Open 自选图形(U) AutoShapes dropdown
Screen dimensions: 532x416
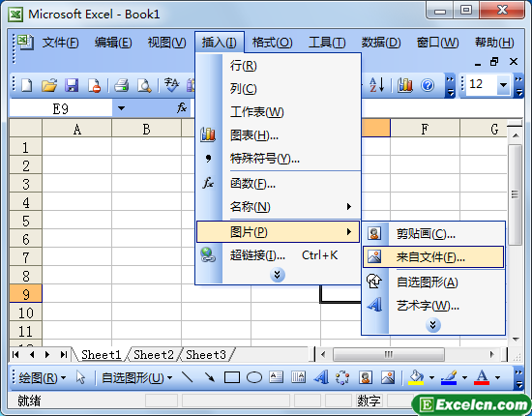tap(137, 377)
